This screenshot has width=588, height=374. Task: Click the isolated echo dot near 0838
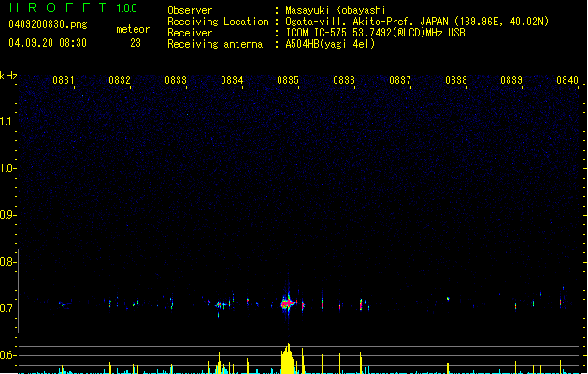pos(448,299)
